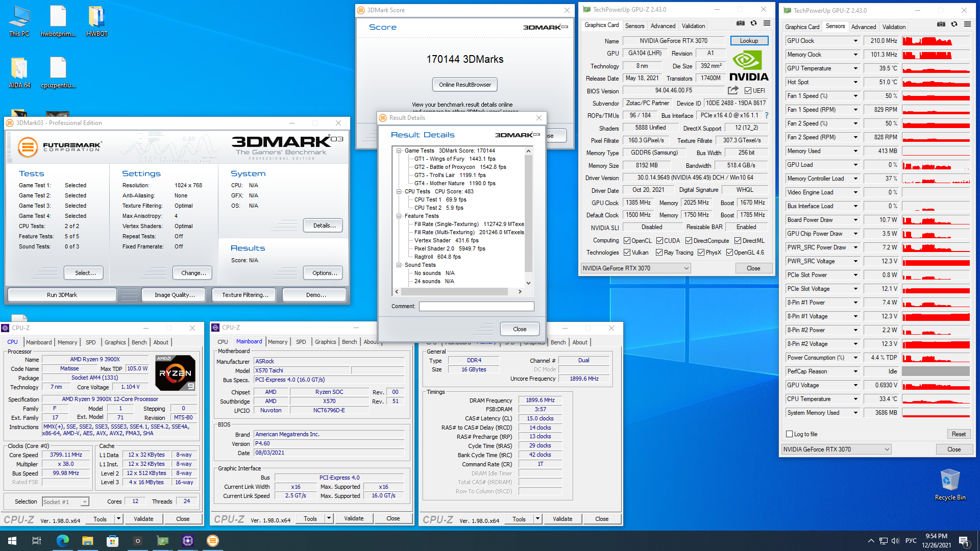Select the 'Pixel Shader 2.0' result row
Screen dimensions: 980x551
point(450,248)
